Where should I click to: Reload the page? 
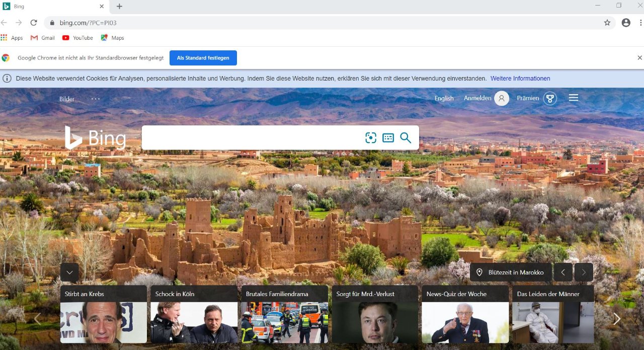point(34,23)
